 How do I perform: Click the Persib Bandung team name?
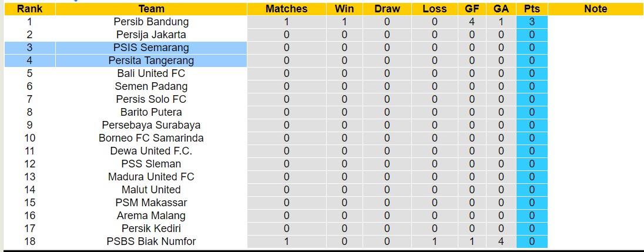(x=151, y=22)
